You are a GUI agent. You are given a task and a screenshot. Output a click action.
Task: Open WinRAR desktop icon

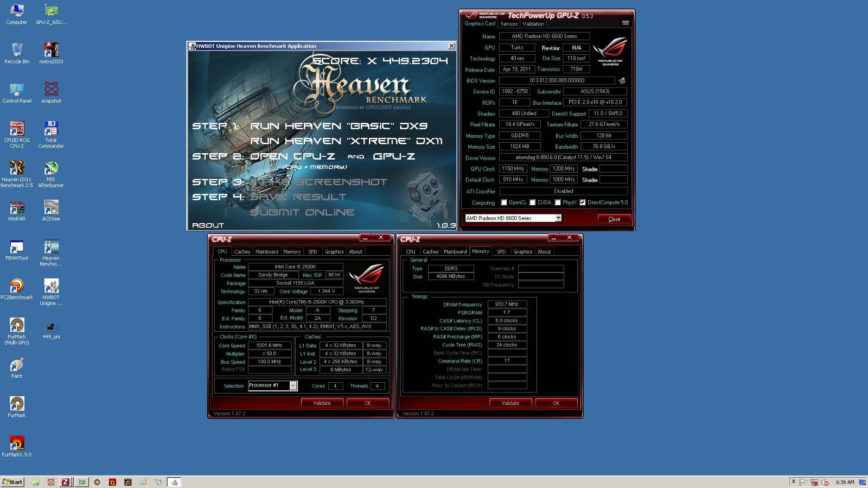(x=17, y=211)
